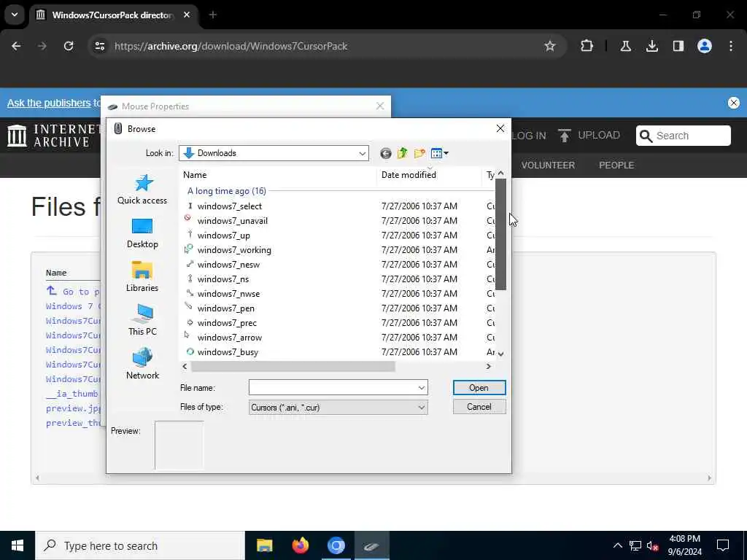Open Quick access in the places bar
This screenshot has width=747, height=560.
(x=142, y=190)
